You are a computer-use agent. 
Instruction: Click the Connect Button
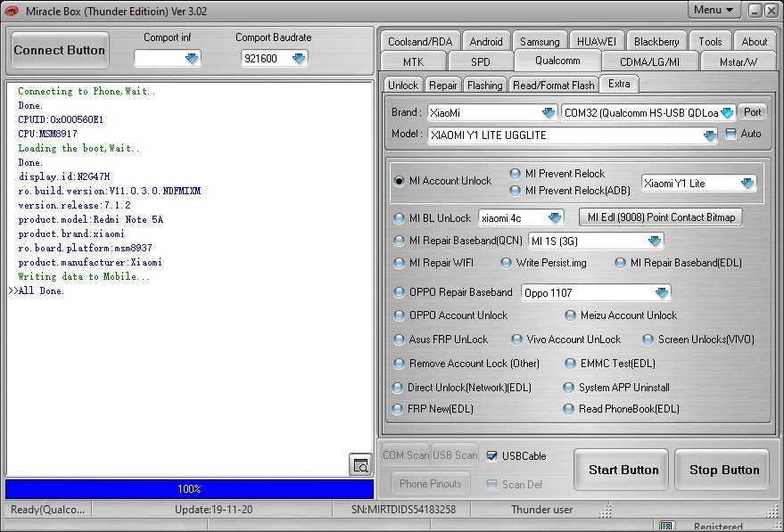coord(60,50)
